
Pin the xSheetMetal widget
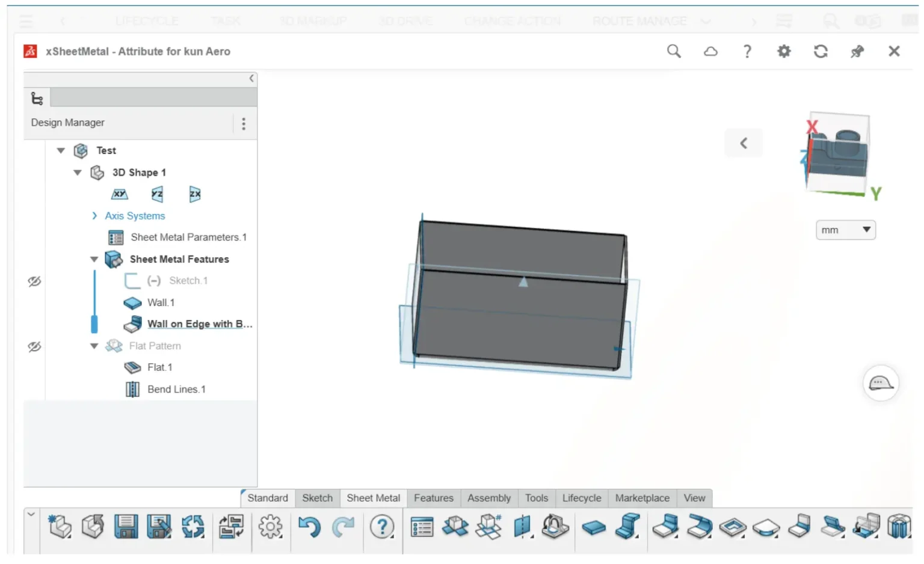[857, 52]
